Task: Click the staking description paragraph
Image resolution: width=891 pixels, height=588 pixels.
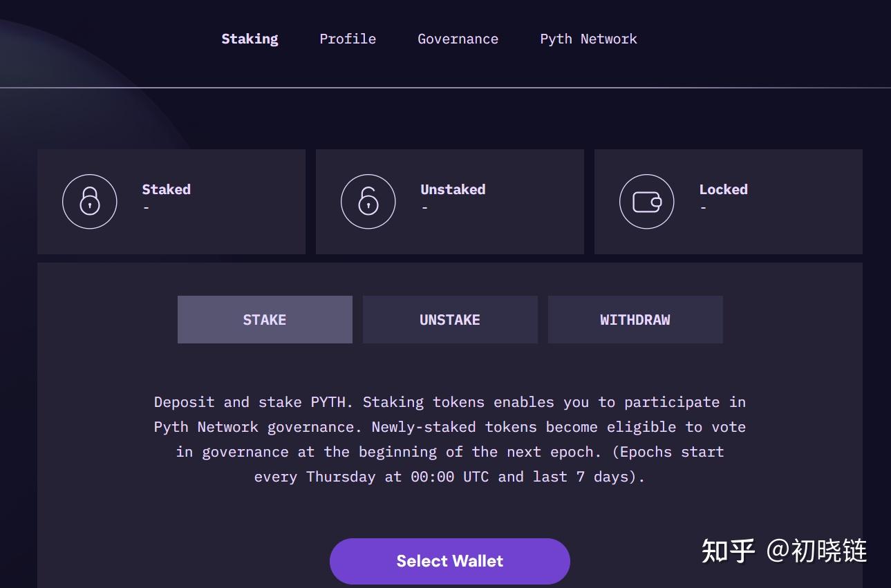Action: [450, 439]
